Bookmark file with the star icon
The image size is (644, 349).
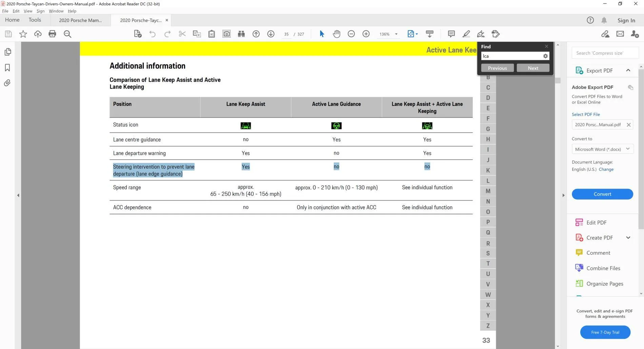pyautogui.click(x=23, y=34)
